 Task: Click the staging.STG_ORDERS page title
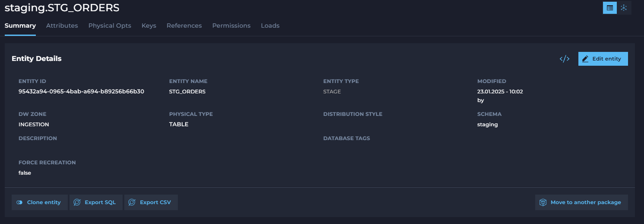pos(62,7)
